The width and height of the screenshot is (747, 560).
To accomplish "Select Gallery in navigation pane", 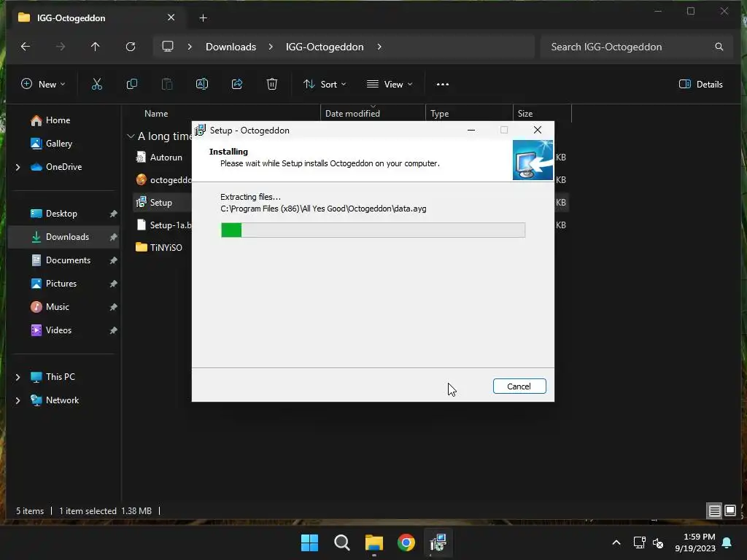I will 58,144.
